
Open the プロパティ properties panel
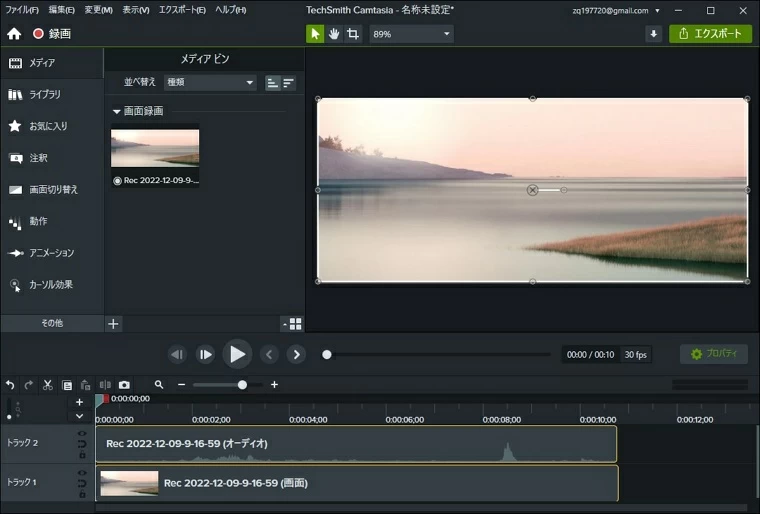713,354
